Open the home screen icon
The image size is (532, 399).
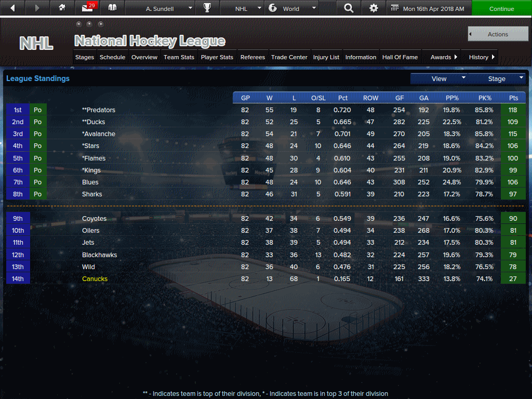pyautogui.click(x=62, y=7)
